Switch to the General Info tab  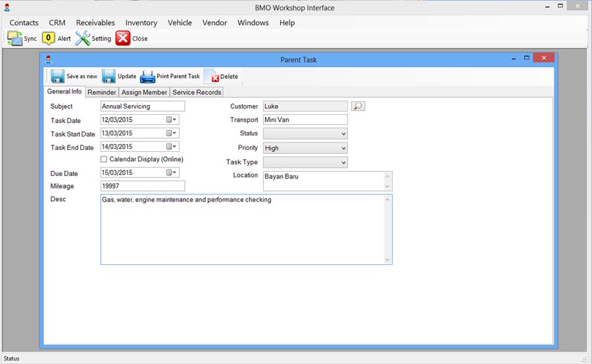[x=64, y=92]
